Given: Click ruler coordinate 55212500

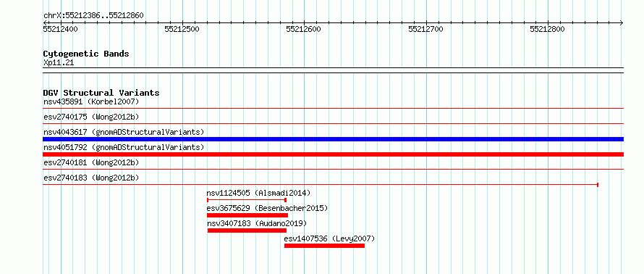Looking at the screenshot, I should pos(182,29).
